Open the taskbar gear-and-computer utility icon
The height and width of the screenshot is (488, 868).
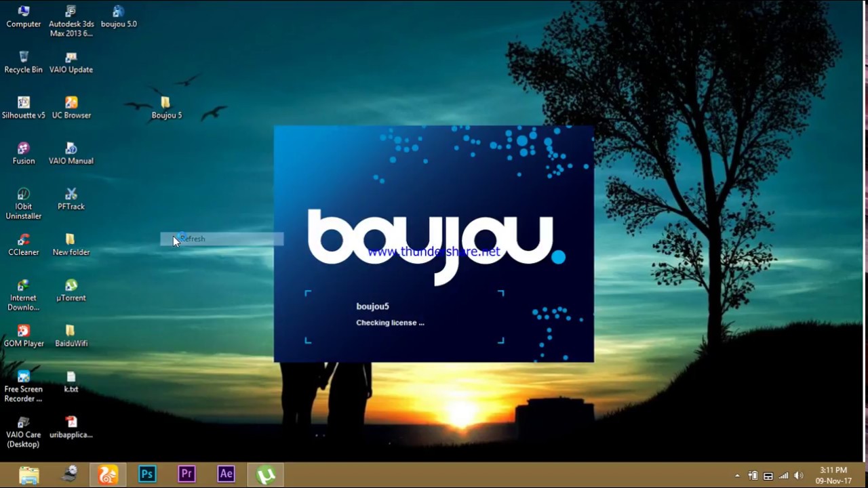[x=68, y=474]
